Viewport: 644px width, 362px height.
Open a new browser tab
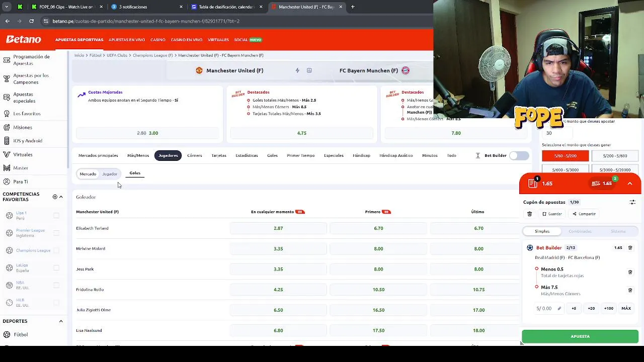(x=353, y=7)
